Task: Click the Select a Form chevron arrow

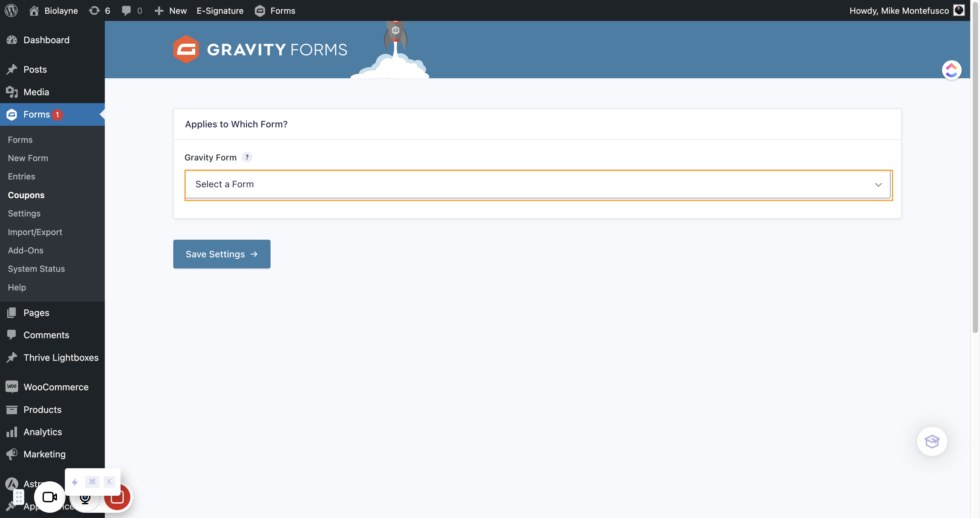Action: [x=878, y=184]
